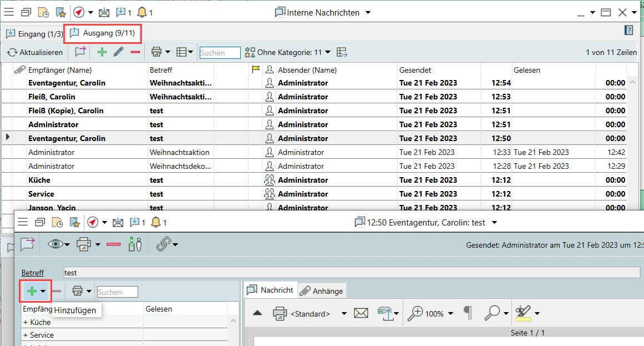Image resolution: width=644 pixels, height=346 pixels.
Task: Switch to the Eingang (1/3) tab
Action: pos(34,34)
